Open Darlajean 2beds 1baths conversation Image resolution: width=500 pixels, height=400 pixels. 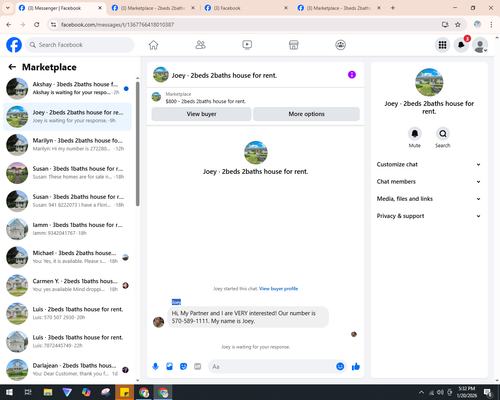point(67,369)
